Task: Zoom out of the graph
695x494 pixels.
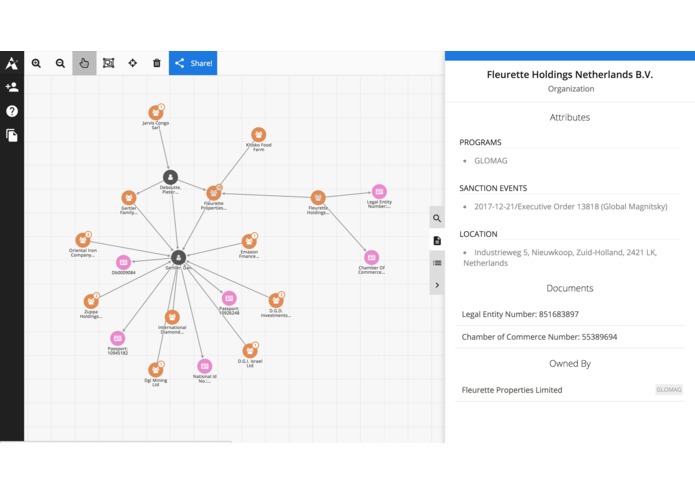Action: [x=60, y=63]
